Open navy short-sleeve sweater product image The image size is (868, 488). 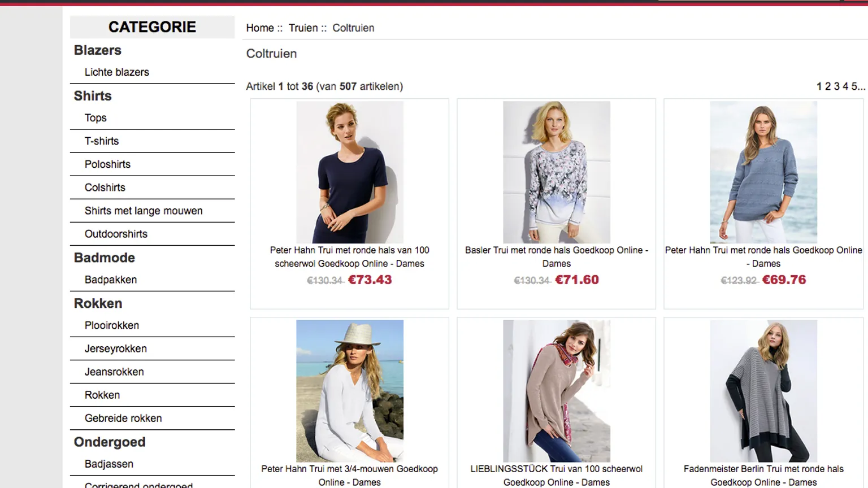click(x=350, y=172)
